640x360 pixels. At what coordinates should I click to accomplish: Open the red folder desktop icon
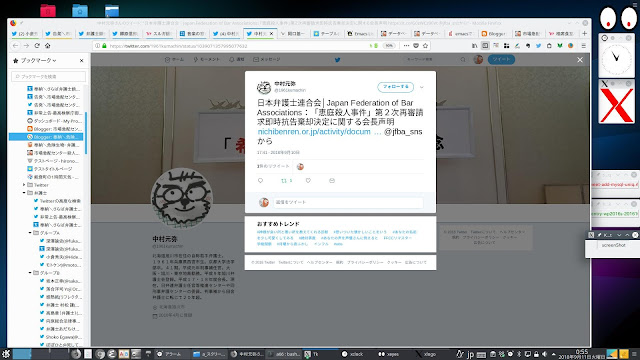(48, 10)
